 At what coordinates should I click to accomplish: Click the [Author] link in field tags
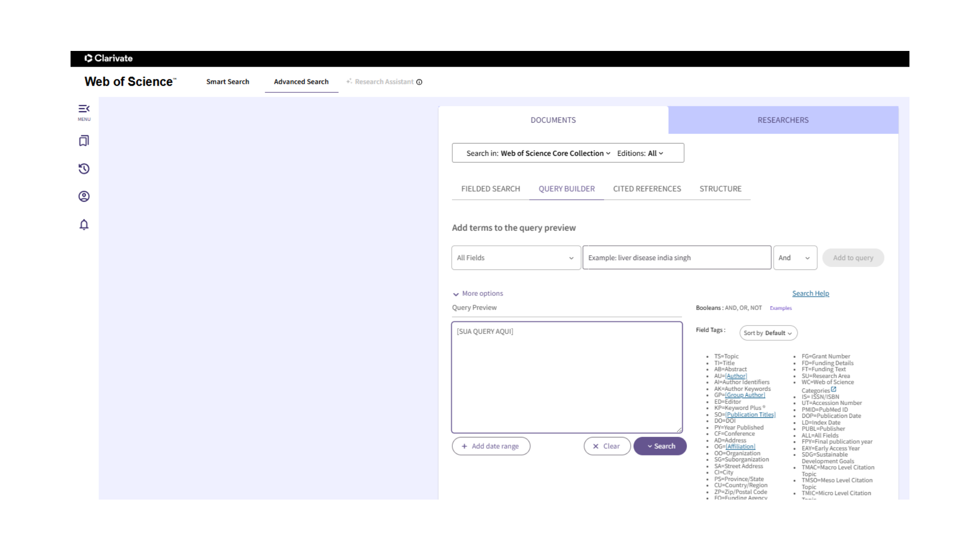(x=736, y=376)
